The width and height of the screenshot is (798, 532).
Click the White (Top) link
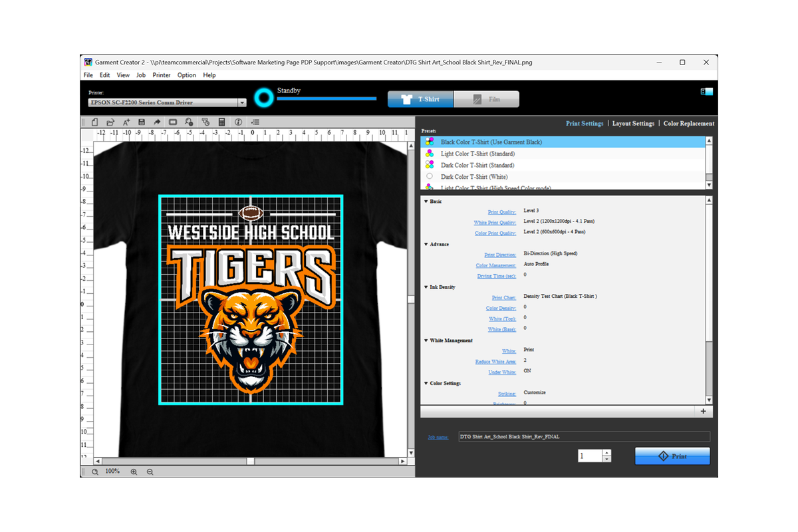coord(502,319)
